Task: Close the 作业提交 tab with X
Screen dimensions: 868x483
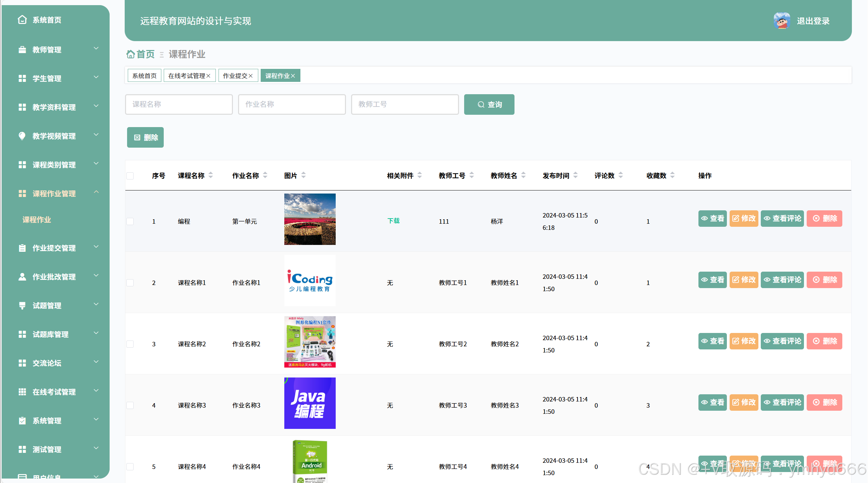Action: click(251, 76)
